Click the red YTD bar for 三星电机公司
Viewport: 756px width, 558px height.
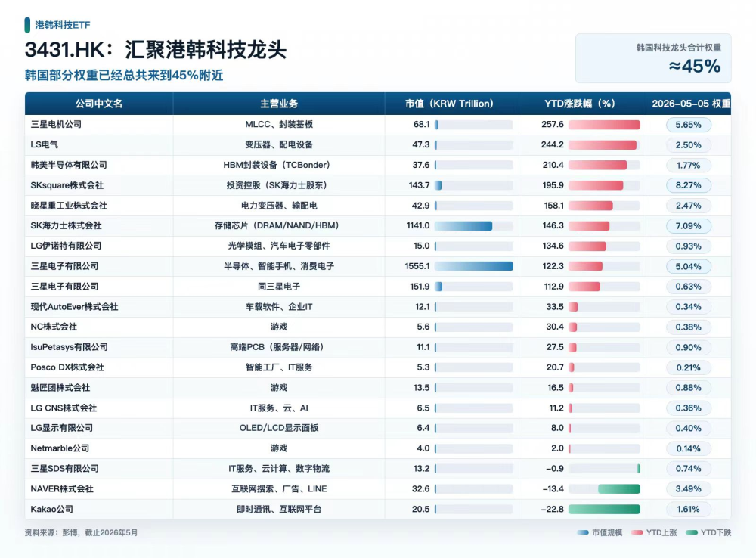click(604, 125)
